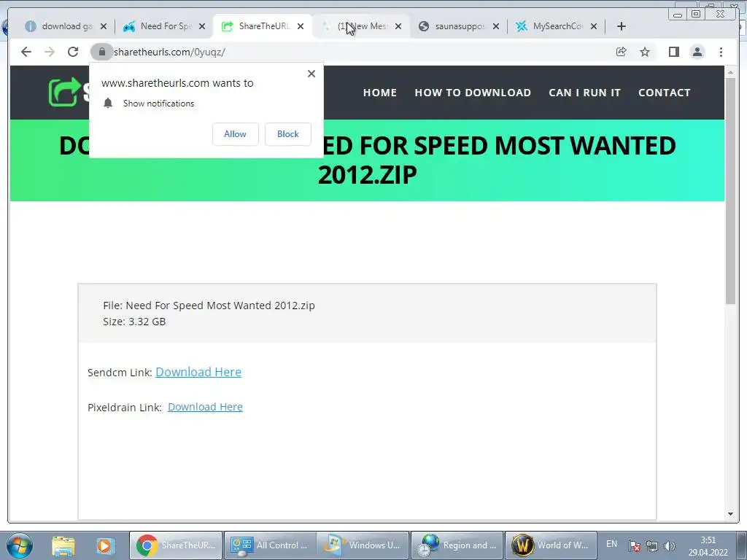This screenshot has height=560, width=747.
Task: Click the volume speaker tray icon
Action: 670,546
